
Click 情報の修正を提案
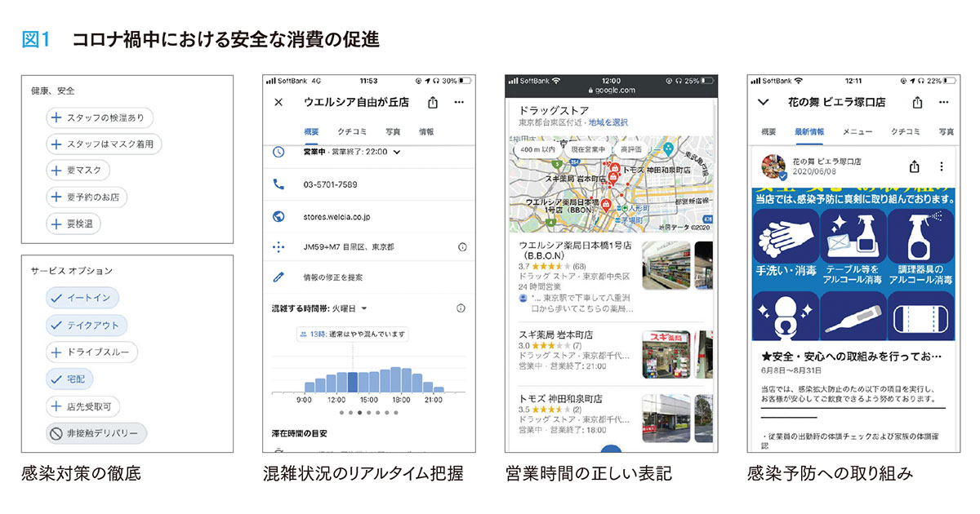point(332,277)
